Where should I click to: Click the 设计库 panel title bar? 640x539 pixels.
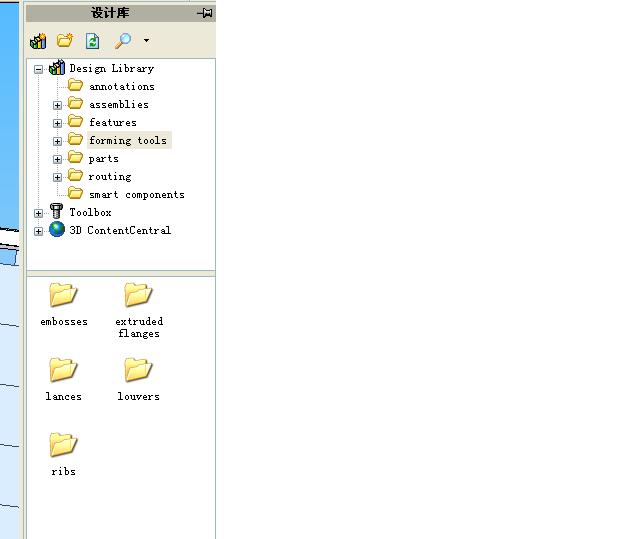[121, 13]
